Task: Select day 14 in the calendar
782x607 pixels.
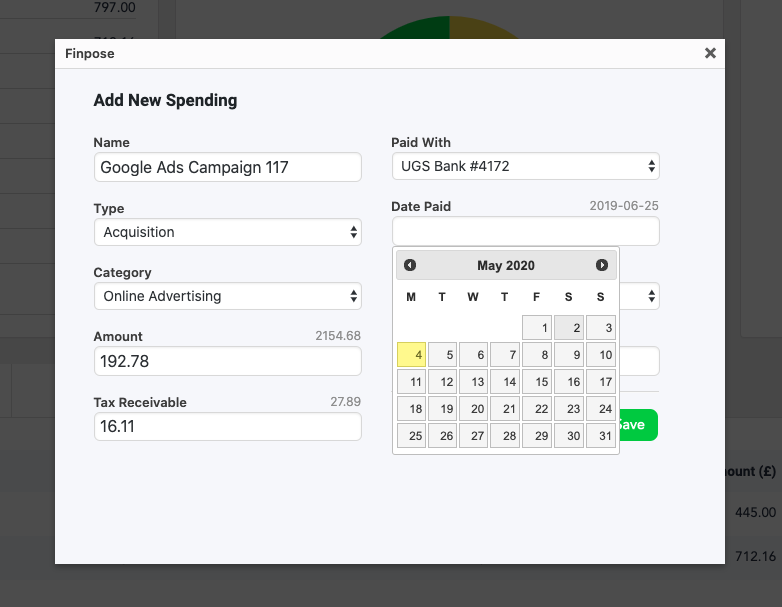Action: coord(505,382)
